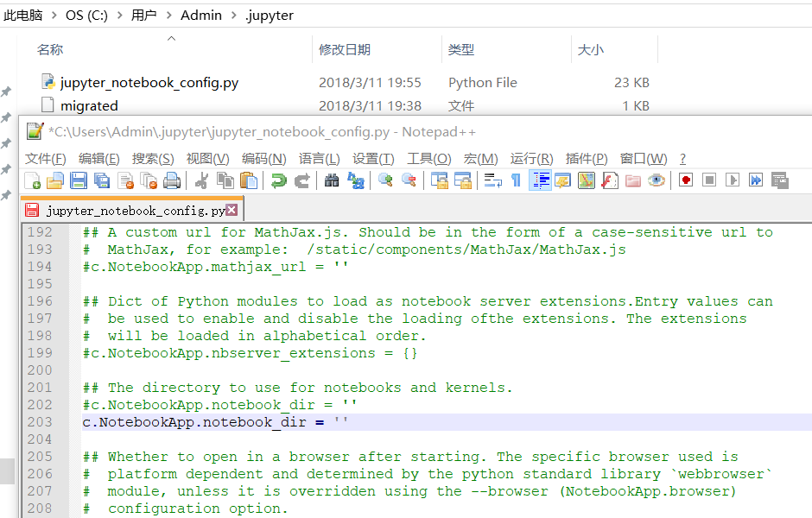Open the 语言(L) menu
This screenshot has height=518, width=812.
pos(319,159)
